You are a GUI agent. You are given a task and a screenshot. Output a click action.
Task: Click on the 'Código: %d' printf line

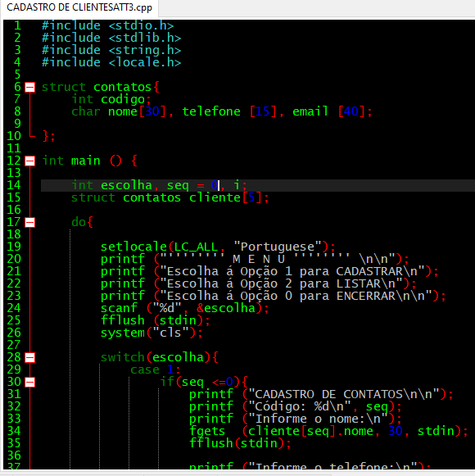tap(296, 406)
